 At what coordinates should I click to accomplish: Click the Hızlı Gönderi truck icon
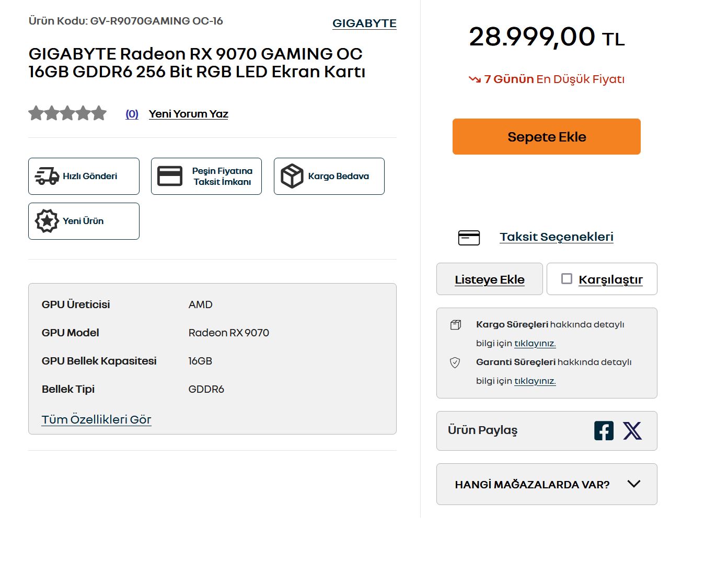pyautogui.click(x=47, y=176)
